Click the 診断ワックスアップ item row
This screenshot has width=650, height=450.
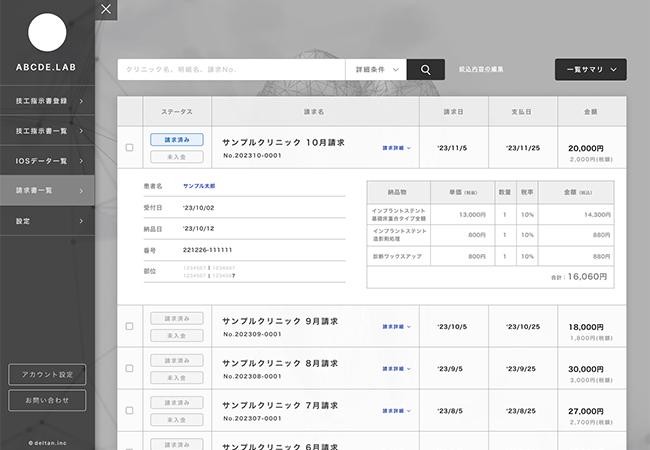[490, 256]
